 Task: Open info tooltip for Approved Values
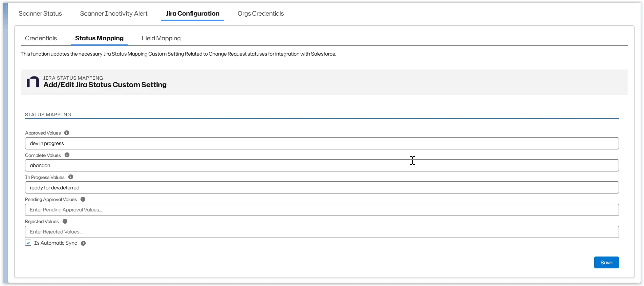pyautogui.click(x=67, y=133)
